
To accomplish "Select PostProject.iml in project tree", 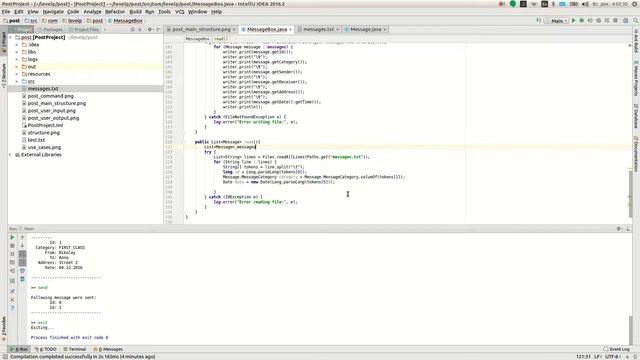I will tap(45, 125).
